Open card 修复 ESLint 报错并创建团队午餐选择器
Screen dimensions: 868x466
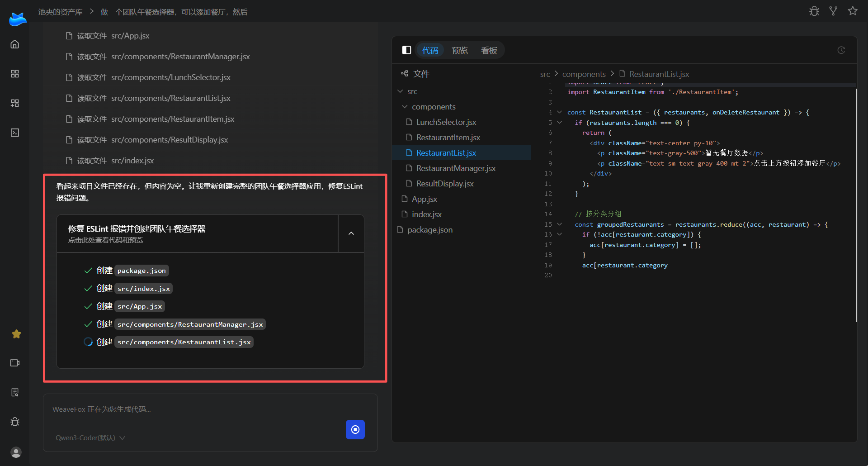197,233
